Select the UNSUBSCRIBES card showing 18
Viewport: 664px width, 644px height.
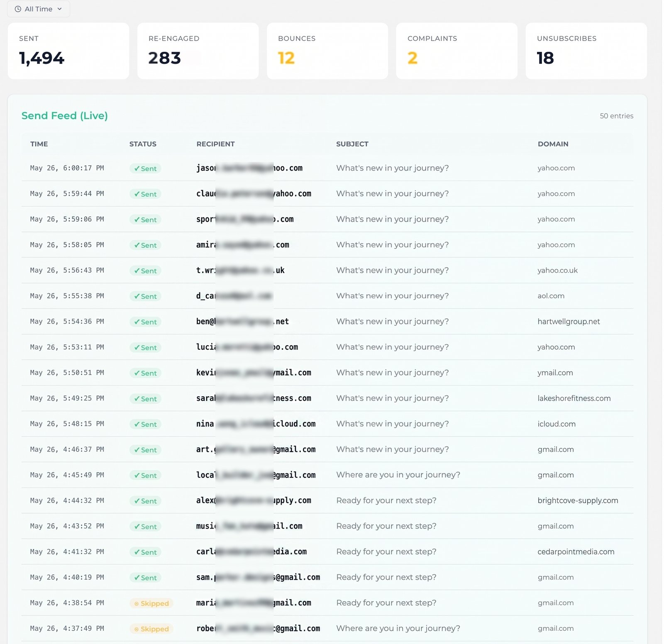tap(586, 51)
